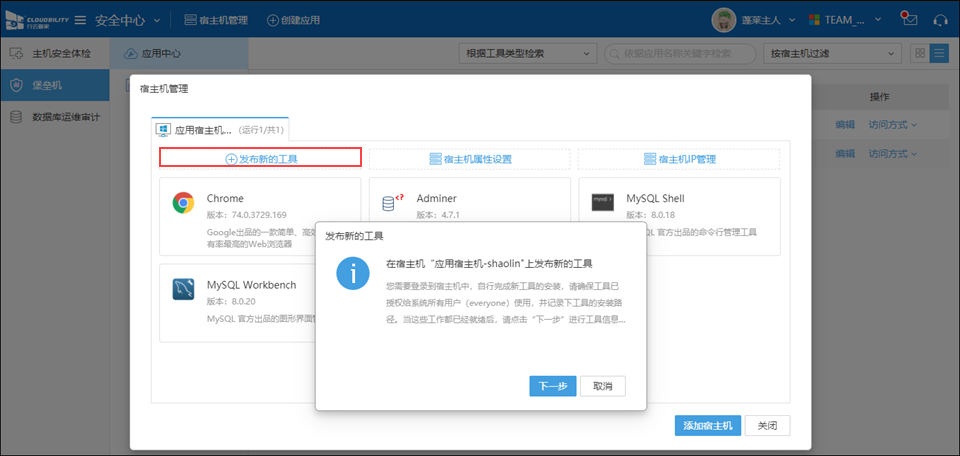Select the 应用宿主机 tab
Viewport: 960px width, 456px height.
pos(220,129)
